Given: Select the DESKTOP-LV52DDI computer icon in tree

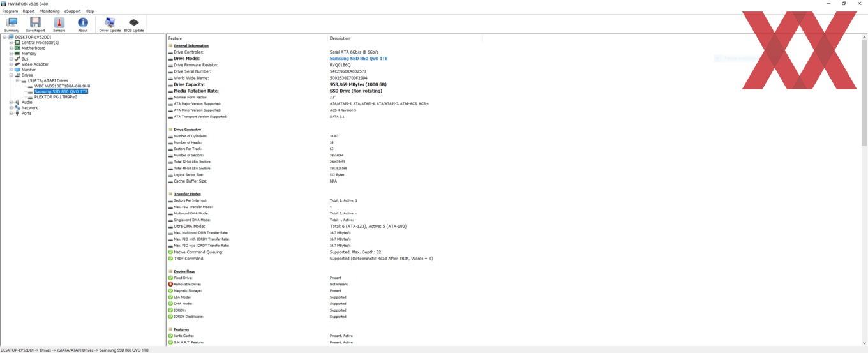Looking at the screenshot, I should click(11, 37).
